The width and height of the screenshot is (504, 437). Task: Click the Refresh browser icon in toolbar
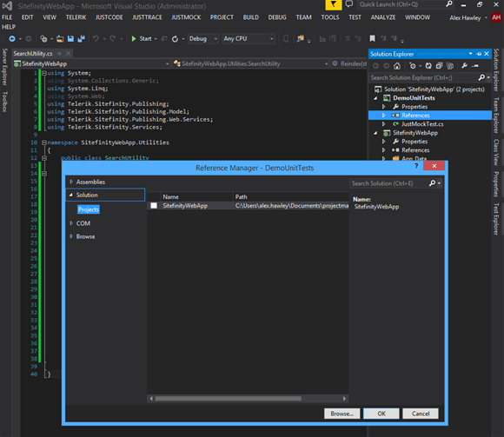[175, 39]
